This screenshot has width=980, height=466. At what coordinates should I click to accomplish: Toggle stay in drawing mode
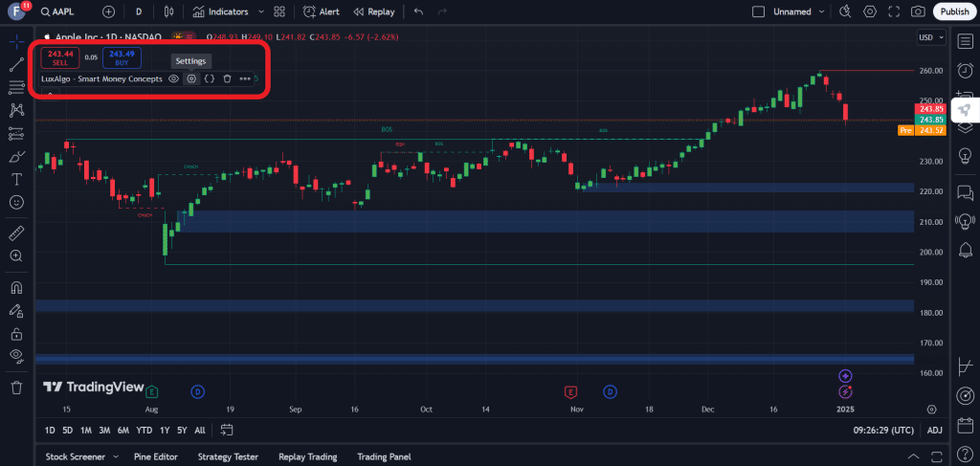click(x=17, y=310)
